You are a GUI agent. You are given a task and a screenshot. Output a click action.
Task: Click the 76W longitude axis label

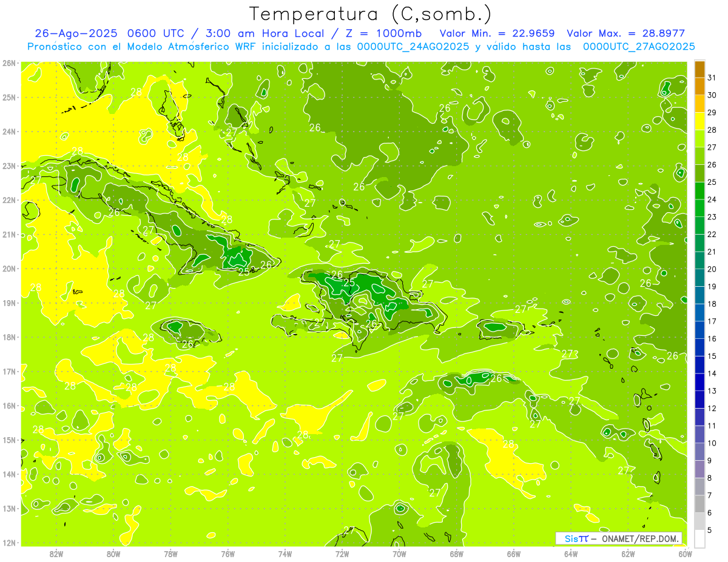coord(228,554)
